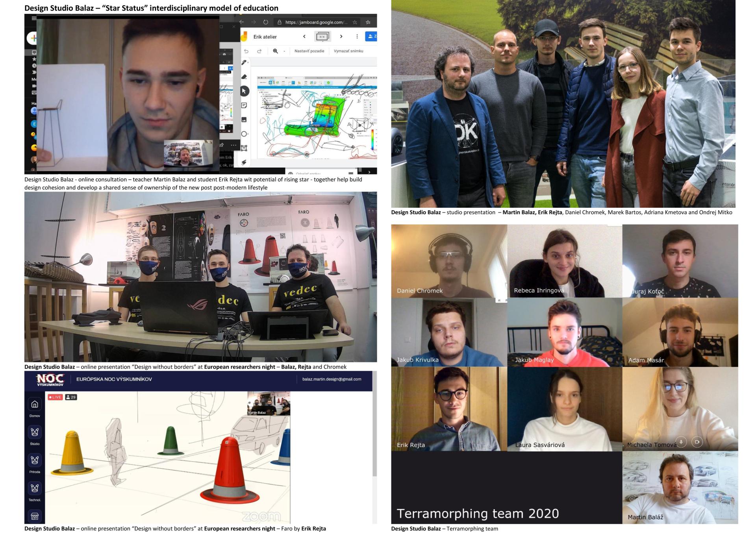This screenshot has height=534, width=756.
Task: Toggle Michaela Tomová's camera button
Action: [697, 442]
